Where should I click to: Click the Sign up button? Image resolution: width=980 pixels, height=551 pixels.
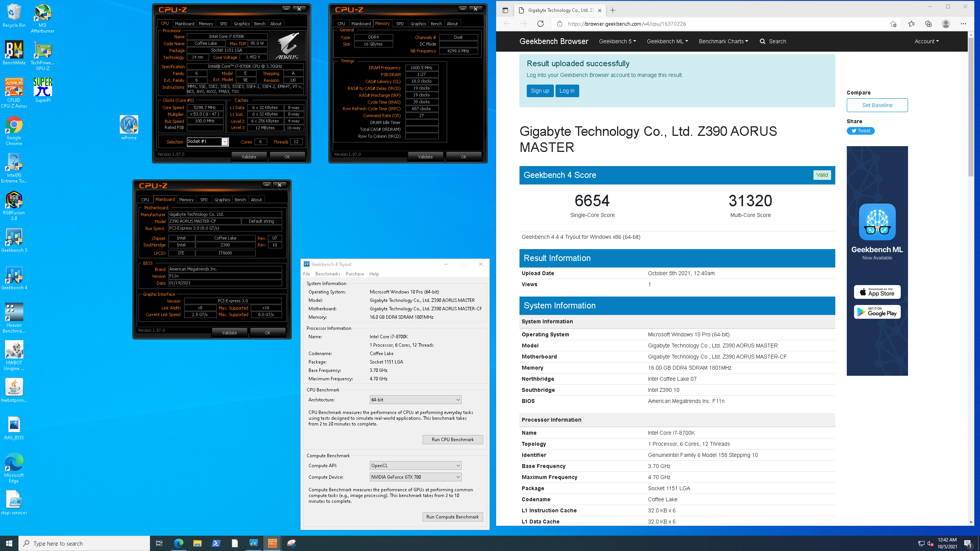click(540, 91)
